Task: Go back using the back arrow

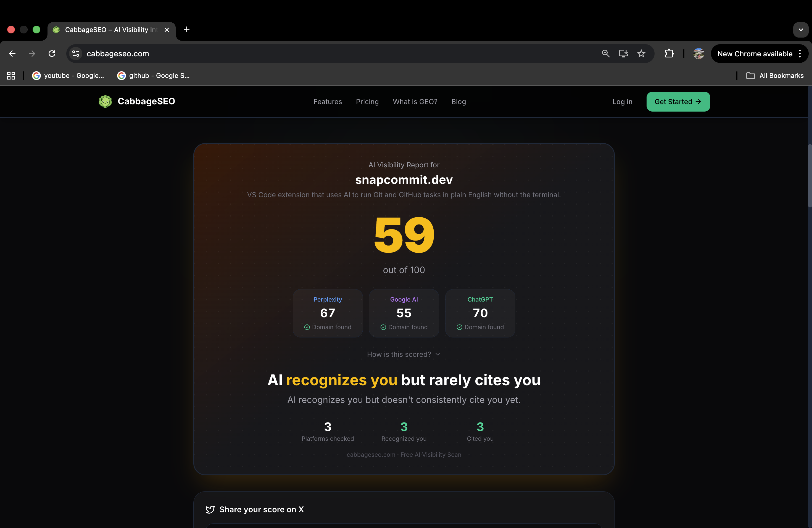Action: 12,54
